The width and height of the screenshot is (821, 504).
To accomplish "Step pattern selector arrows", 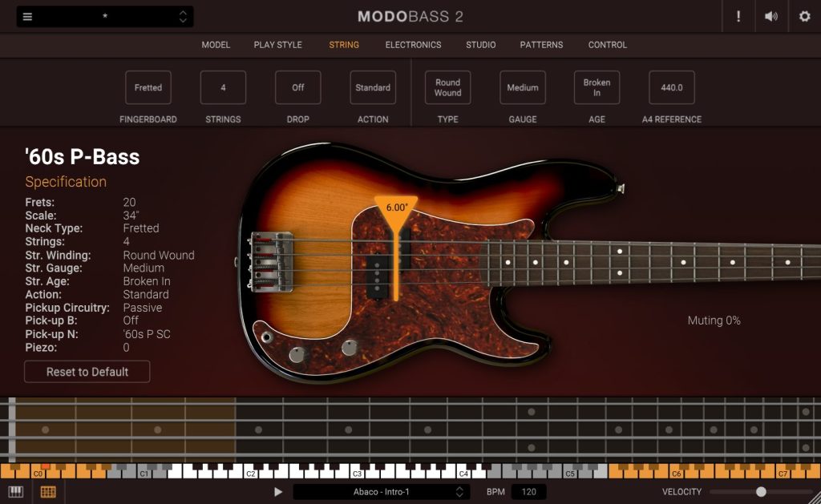I will click(x=459, y=492).
